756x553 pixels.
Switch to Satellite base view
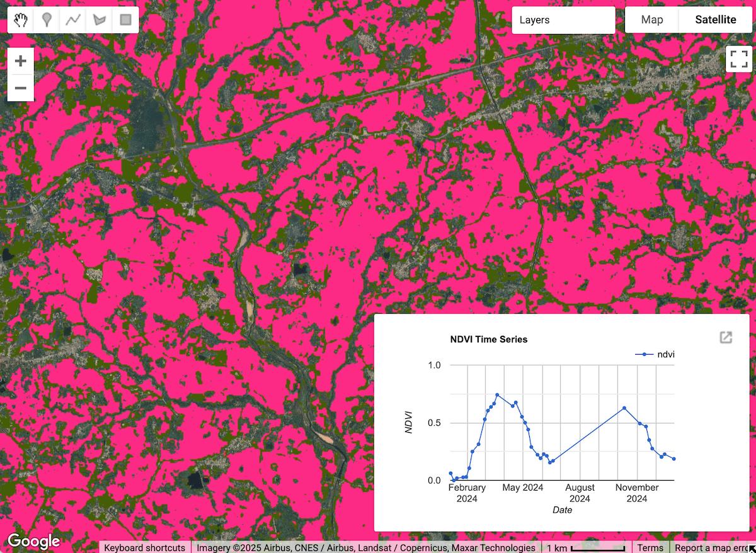(x=715, y=20)
